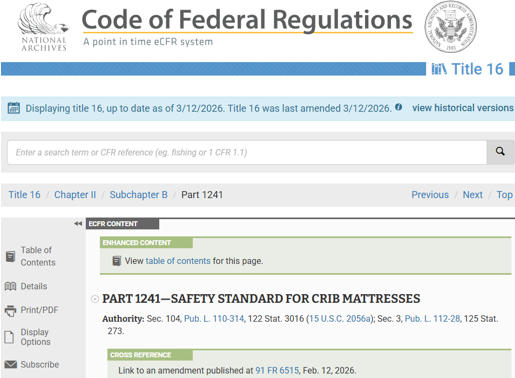515x378 pixels.
Task: Click the Code of Federal Regulations title
Action: coord(247,20)
